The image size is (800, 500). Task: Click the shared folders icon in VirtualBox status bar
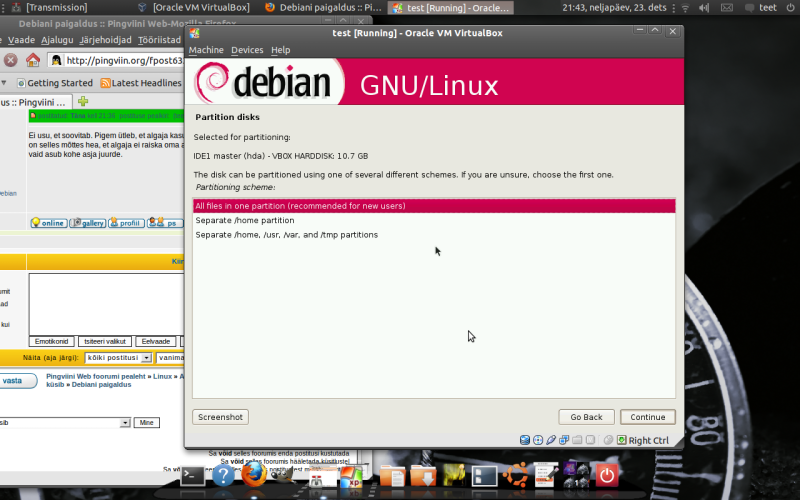pyautogui.click(x=577, y=440)
